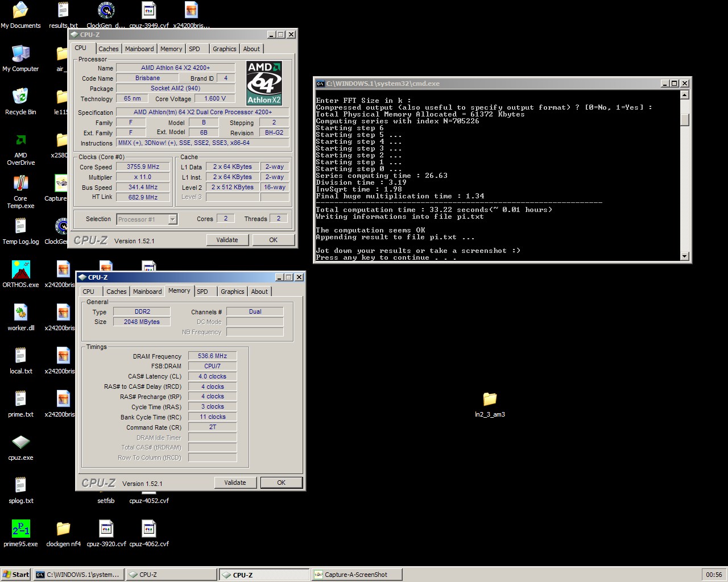Click cmd.exe window title icon
The height and width of the screenshot is (582, 728).
tap(321, 84)
